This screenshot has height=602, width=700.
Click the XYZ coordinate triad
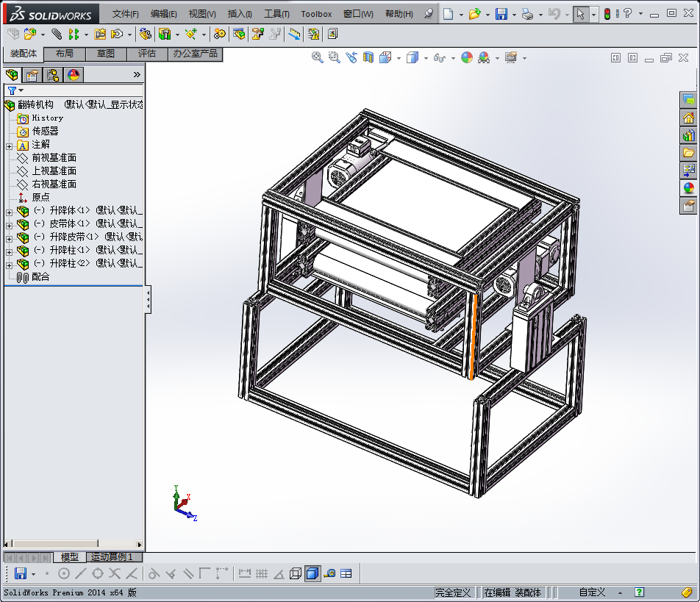coord(184,504)
